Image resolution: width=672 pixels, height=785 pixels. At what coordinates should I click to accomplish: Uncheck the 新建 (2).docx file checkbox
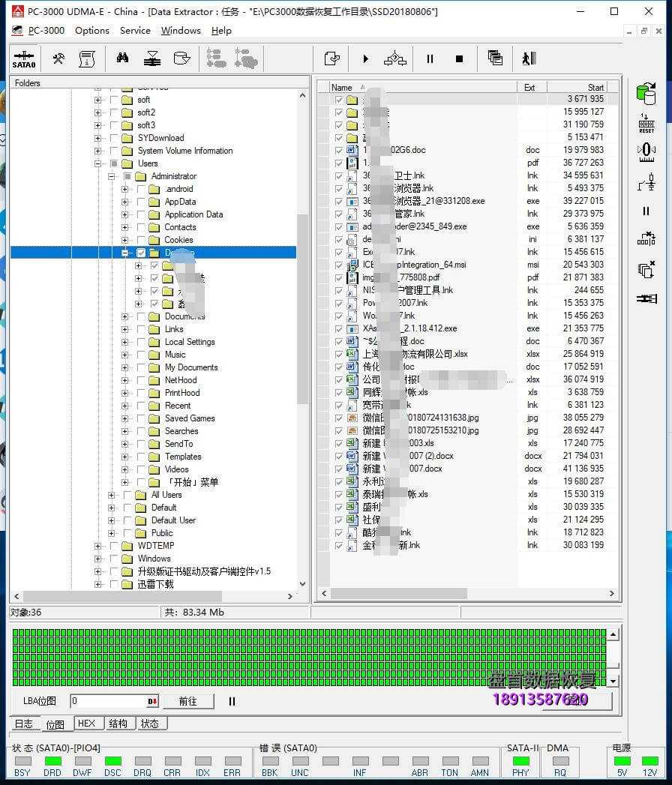[339, 456]
